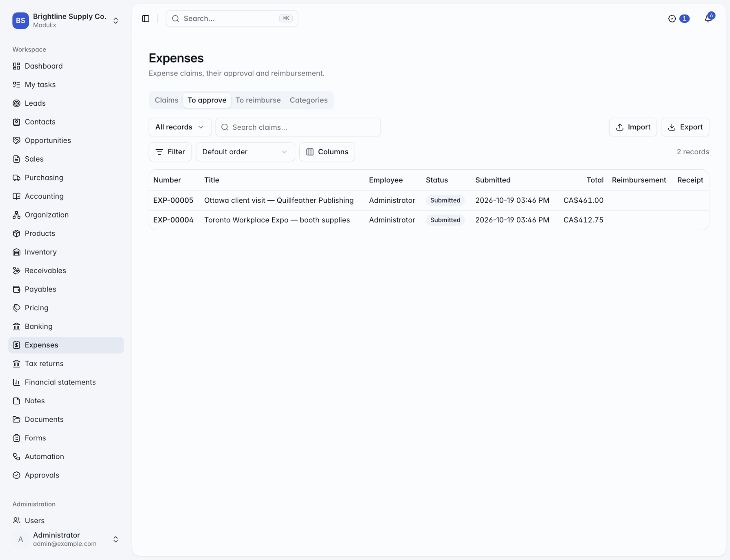This screenshot has height=560, width=730.
Task: Toggle the sidebar panel icon
Action: click(146, 18)
